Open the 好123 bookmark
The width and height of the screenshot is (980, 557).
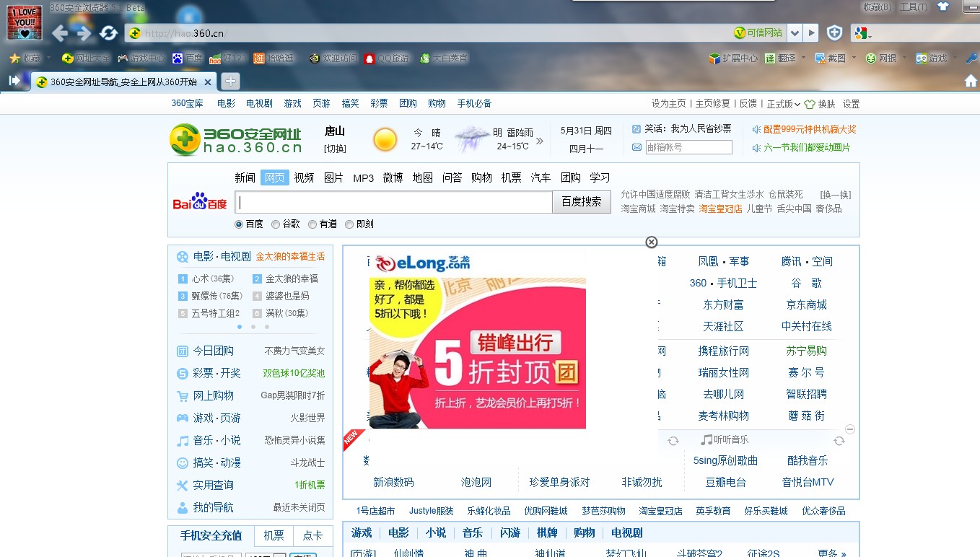(x=227, y=58)
